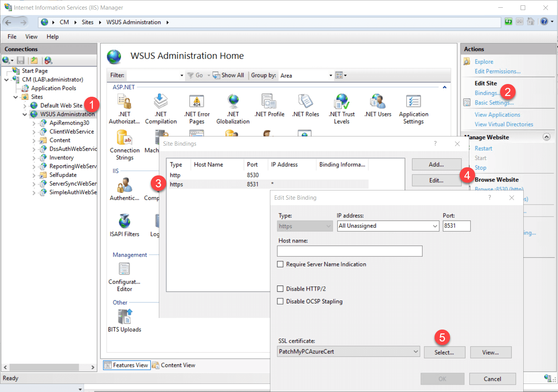Click the view mode icon next to Group by

click(x=339, y=75)
